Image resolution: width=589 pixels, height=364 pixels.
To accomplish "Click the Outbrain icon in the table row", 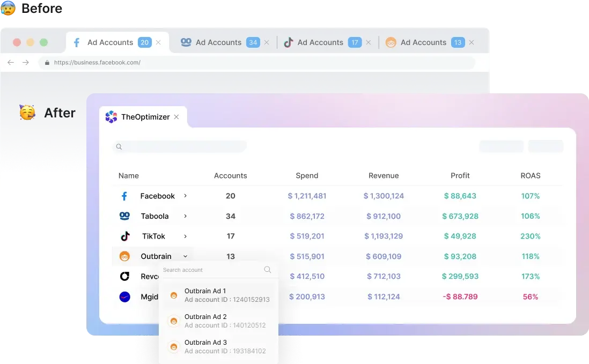I will [124, 256].
